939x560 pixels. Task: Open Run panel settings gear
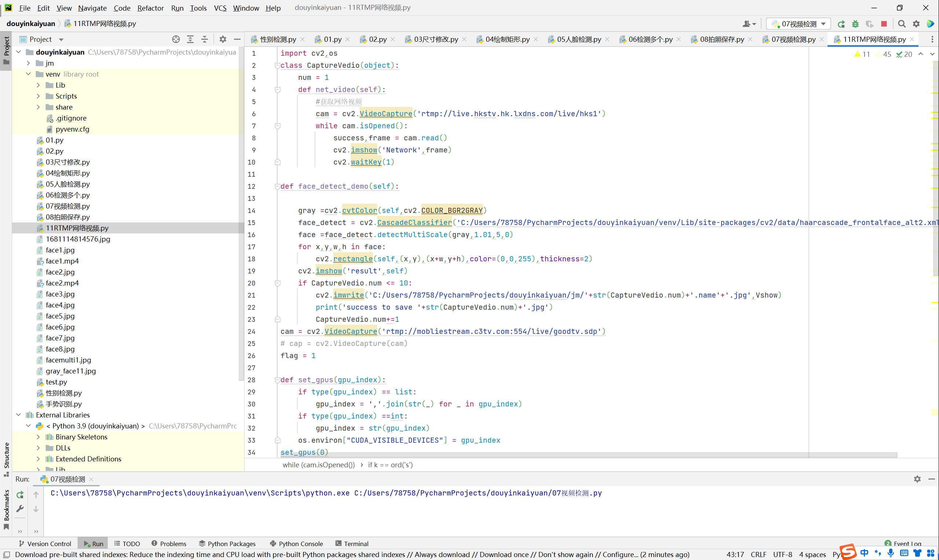(x=917, y=479)
